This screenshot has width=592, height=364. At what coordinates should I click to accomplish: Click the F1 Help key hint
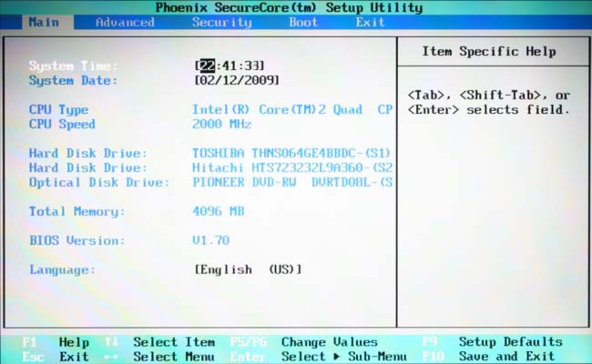[x=56, y=342]
